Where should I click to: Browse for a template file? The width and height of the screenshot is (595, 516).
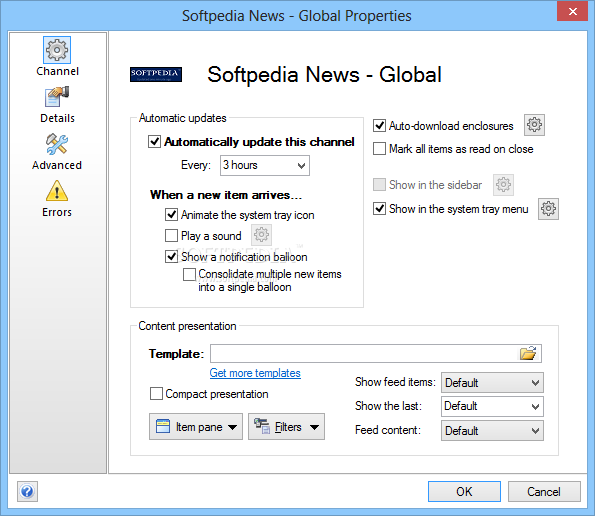click(528, 354)
